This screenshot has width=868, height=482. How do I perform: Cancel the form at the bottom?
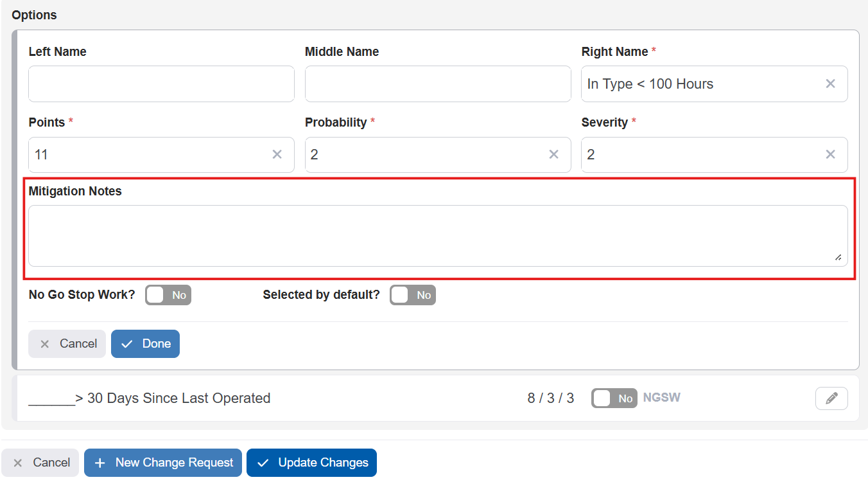click(x=40, y=463)
